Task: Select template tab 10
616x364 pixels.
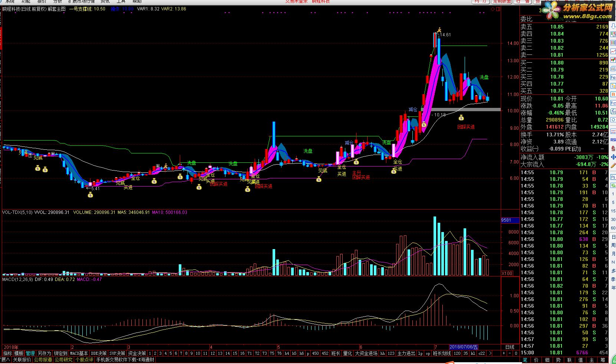Action: (x=198, y=353)
